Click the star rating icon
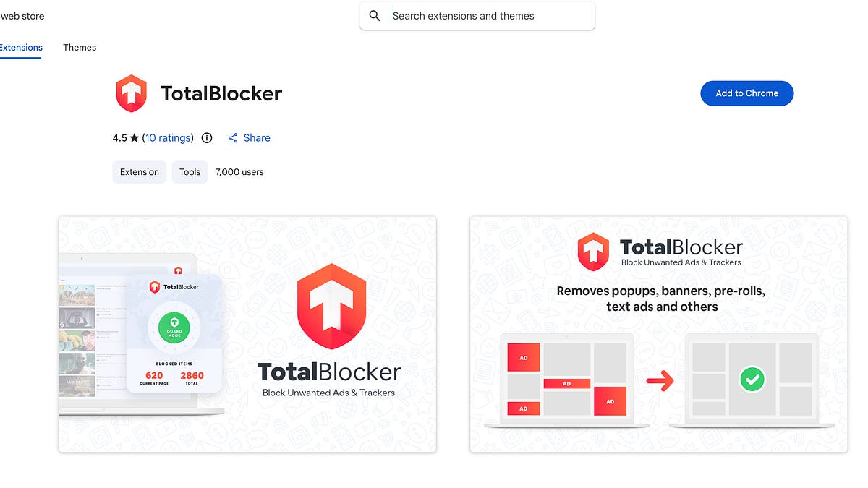 [x=134, y=137]
